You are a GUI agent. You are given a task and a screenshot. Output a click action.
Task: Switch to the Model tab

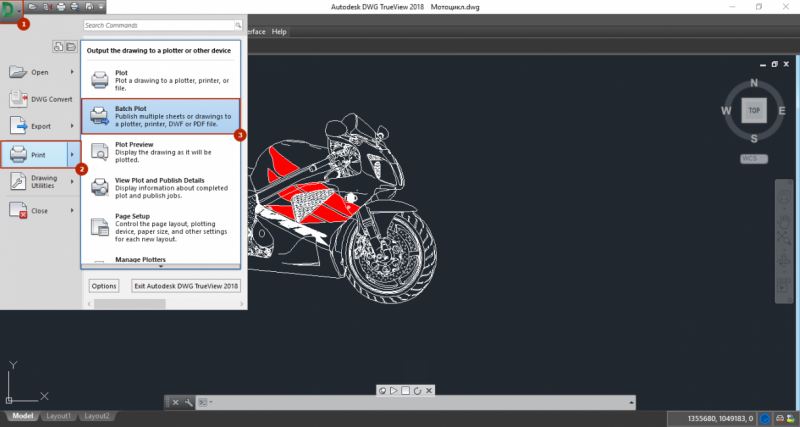22,416
